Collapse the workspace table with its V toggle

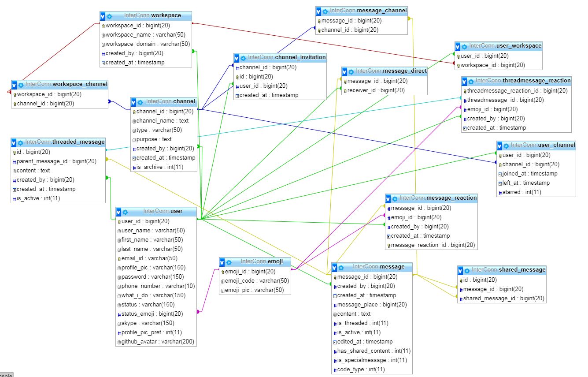103,16
